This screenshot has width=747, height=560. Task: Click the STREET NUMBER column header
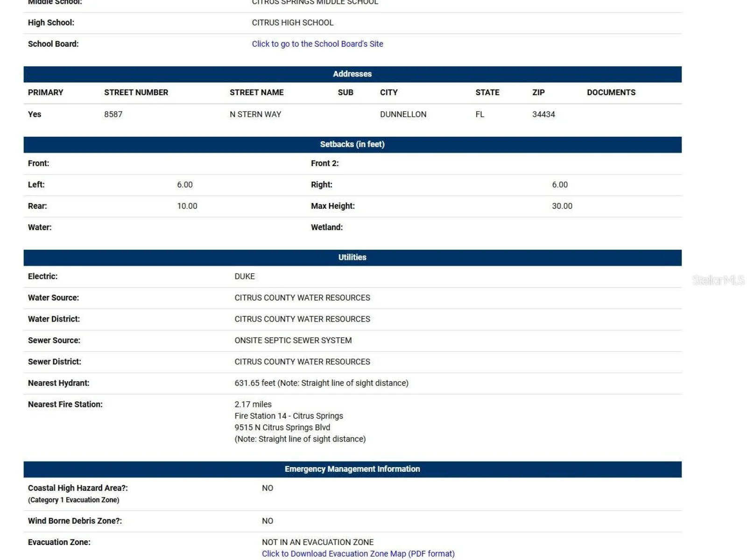tap(136, 92)
